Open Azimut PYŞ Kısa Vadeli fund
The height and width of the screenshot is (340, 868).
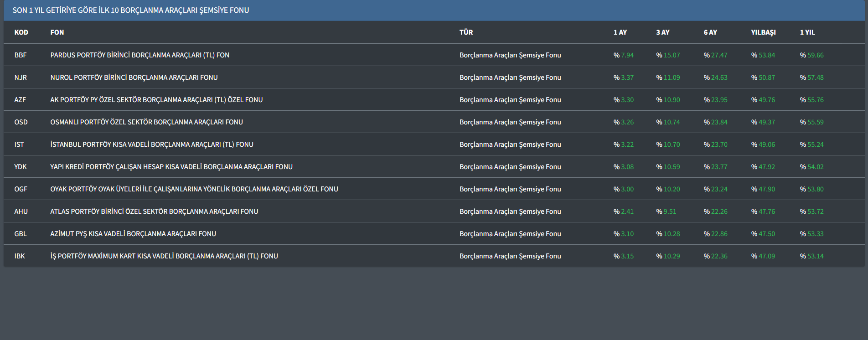click(x=133, y=234)
